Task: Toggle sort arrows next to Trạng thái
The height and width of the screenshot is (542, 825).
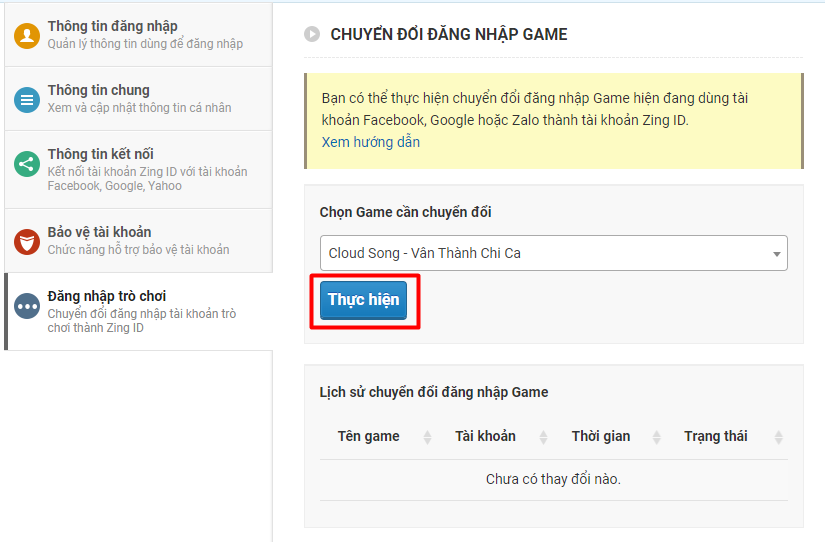Action: click(x=779, y=437)
